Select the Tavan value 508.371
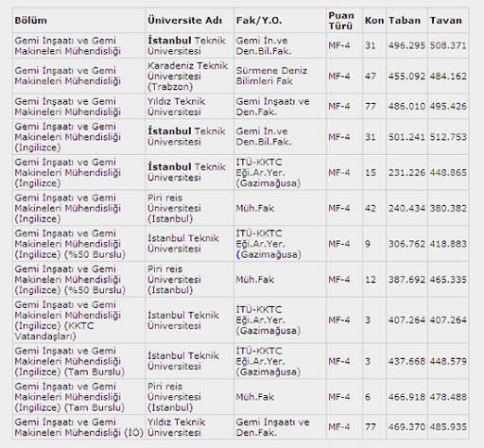Image resolution: width=484 pixels, height=448 pixels. pos(448,45)
